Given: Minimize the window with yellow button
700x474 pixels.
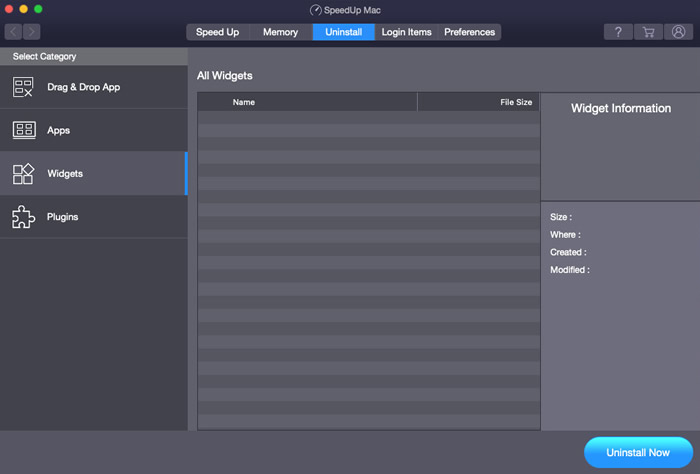Looking at the screenshot, I should [23, 9].
